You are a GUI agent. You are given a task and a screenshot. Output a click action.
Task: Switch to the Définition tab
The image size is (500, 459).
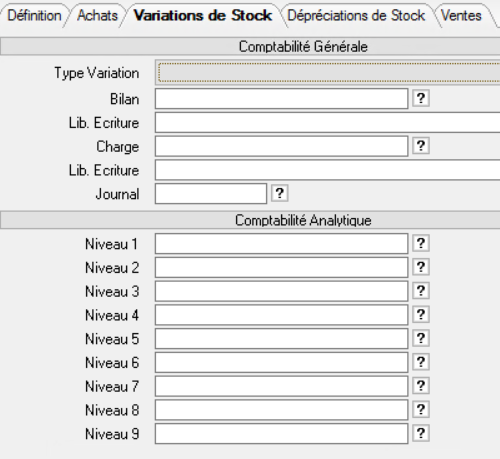(x=34, y=16)
